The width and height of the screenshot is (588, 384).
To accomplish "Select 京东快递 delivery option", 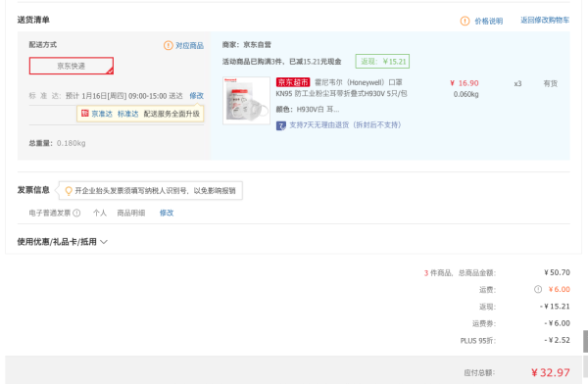I will point(72,66).
